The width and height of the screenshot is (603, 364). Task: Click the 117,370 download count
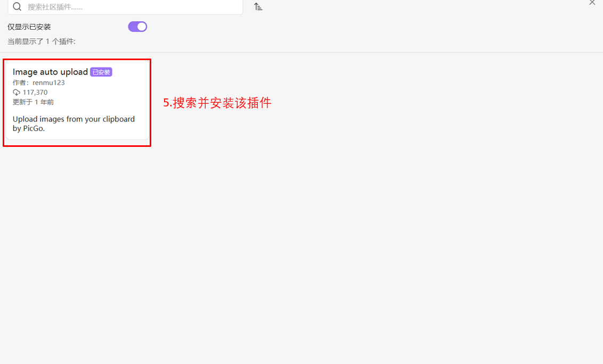point(35,92)
